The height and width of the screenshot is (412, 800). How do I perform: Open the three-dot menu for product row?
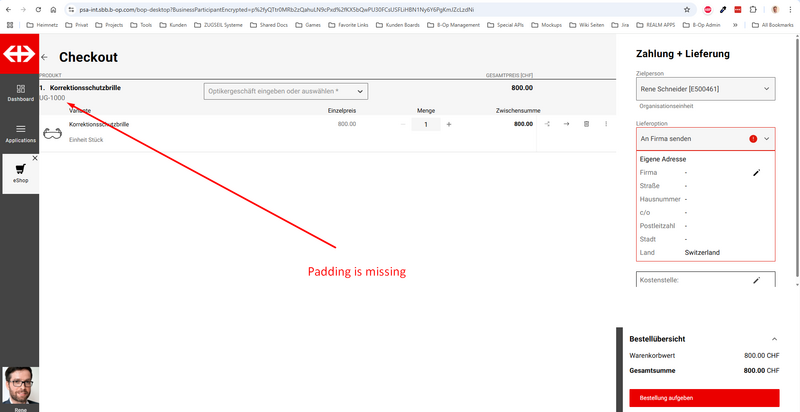click(x=606, y=124)
